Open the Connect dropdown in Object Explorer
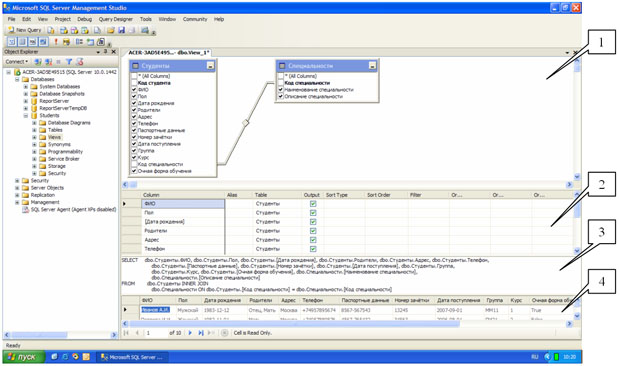 [17, 62]
